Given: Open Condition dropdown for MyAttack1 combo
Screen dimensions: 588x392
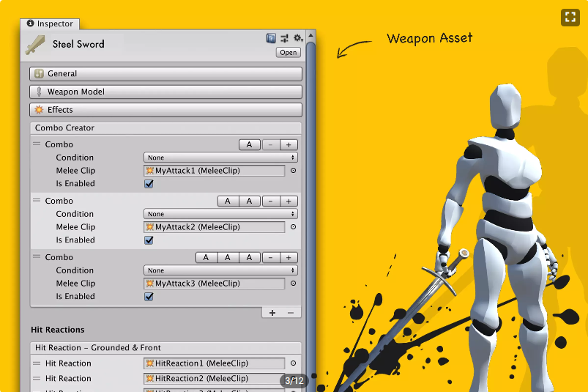Looking at the screenshot, I should pos(220,158).
